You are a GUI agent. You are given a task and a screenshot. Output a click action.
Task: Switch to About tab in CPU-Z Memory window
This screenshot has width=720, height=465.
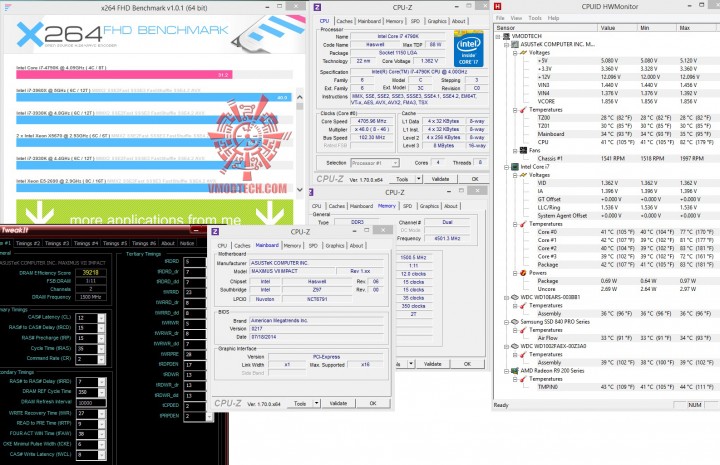click(x=451, y=206)
